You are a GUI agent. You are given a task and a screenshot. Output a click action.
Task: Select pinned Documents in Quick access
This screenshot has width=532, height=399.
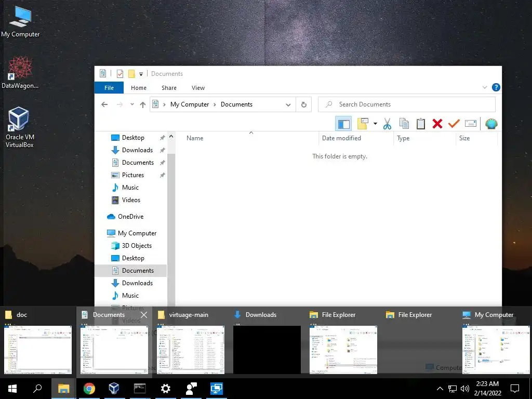point(138,163)
